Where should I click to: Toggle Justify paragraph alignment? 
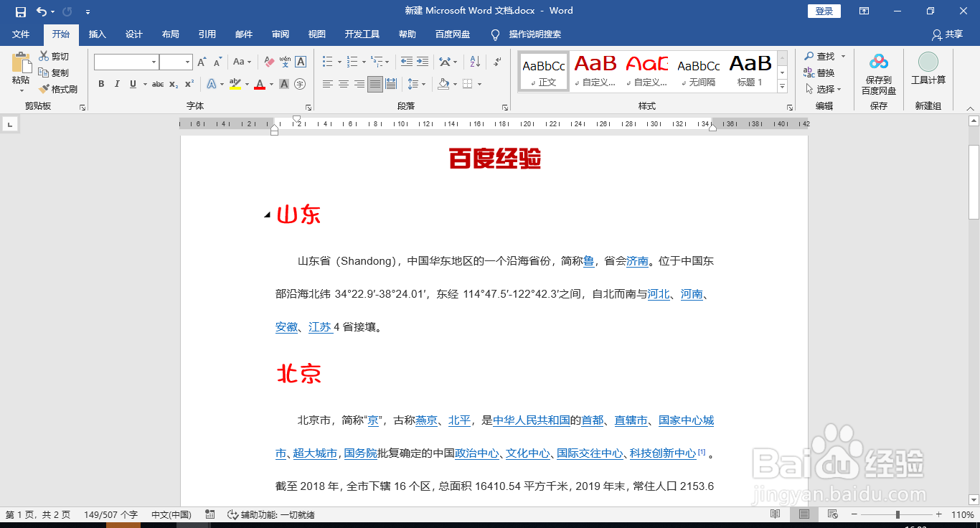(375, 85)
